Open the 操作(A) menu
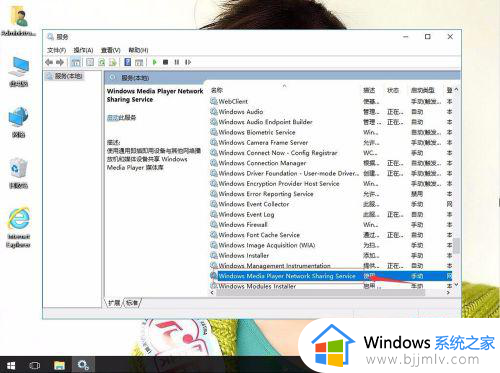The image size is (500, 373). coord(83,50)
